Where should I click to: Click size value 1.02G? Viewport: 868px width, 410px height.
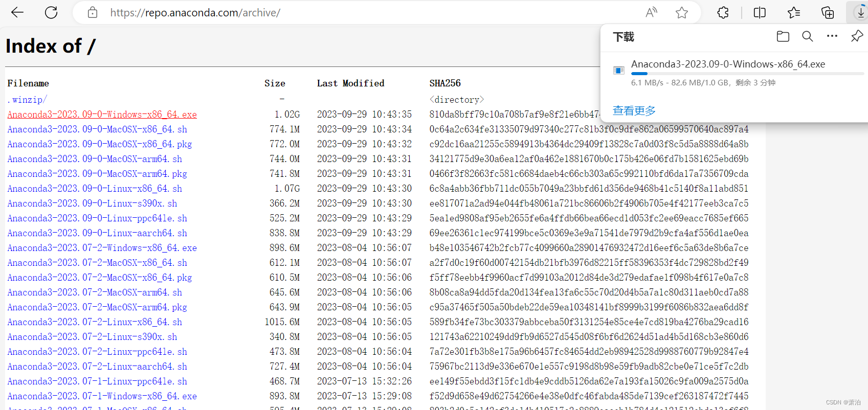point(287,115)
